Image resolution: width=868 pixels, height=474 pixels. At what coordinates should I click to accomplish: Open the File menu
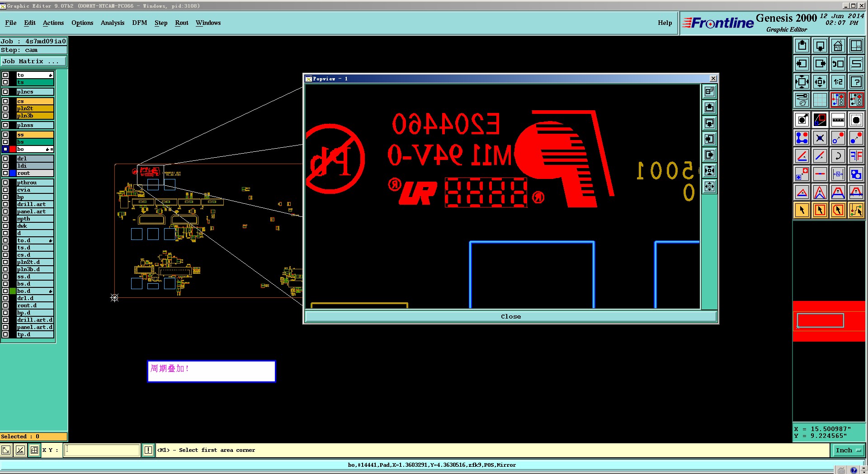pos(11,23)
